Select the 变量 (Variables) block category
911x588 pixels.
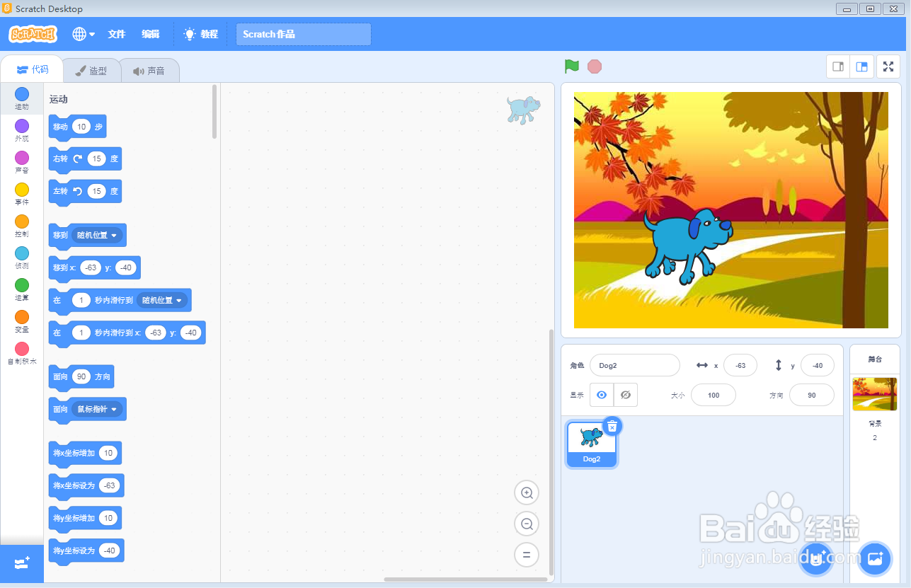tap(21, 322)
